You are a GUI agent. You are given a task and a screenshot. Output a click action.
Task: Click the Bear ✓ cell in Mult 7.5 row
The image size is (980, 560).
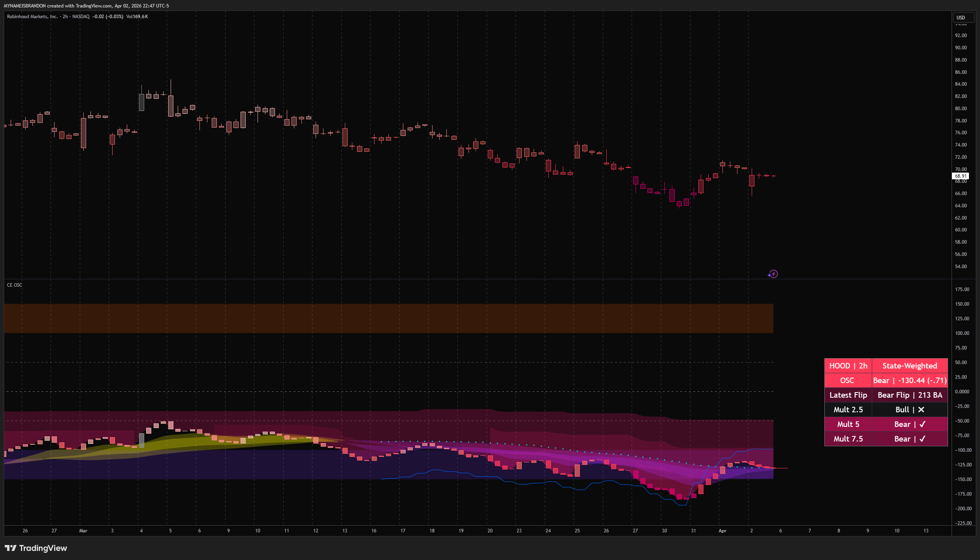tap(910, 439)
